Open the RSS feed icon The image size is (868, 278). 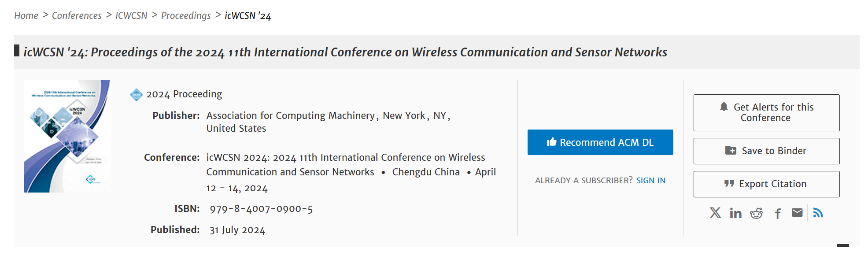point(818,213)
